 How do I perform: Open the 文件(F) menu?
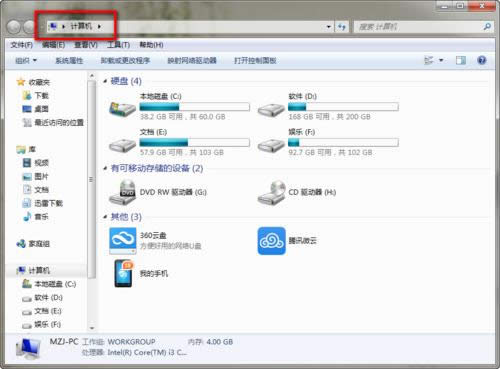[22, 45]
